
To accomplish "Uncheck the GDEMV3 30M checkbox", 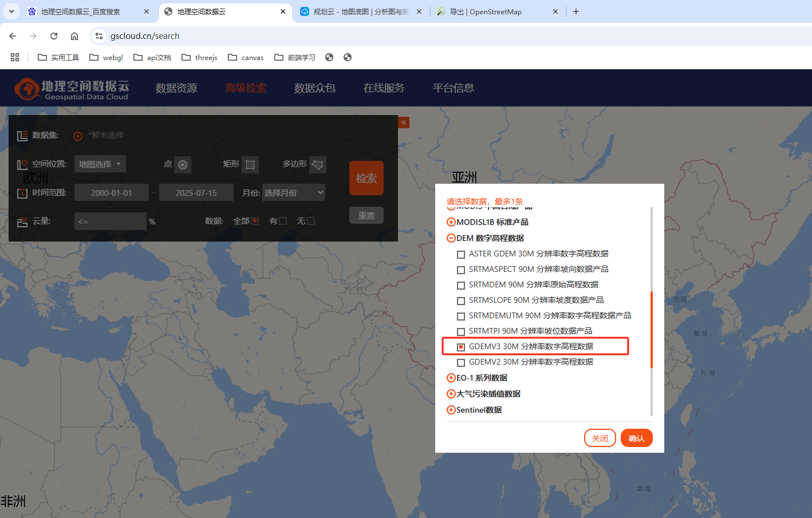I will click(461, 347).
